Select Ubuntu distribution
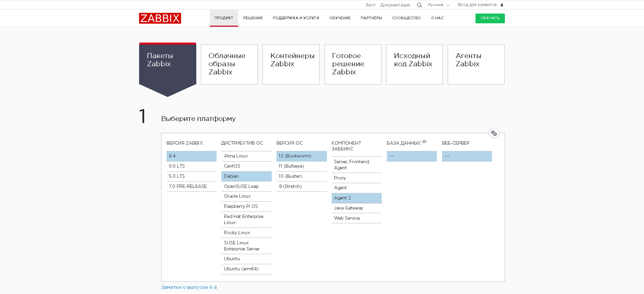 coord(246,259)
